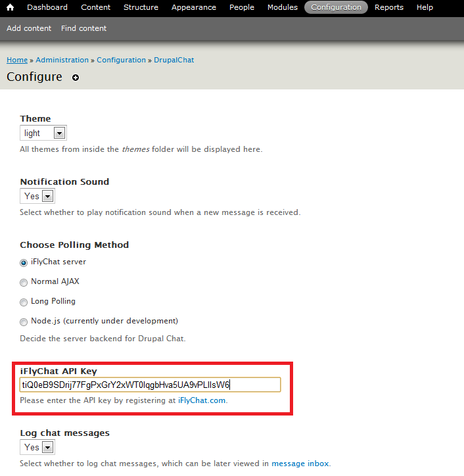464x476 pixels.
Task: Open the People admin menu
Action: (242, 7)
